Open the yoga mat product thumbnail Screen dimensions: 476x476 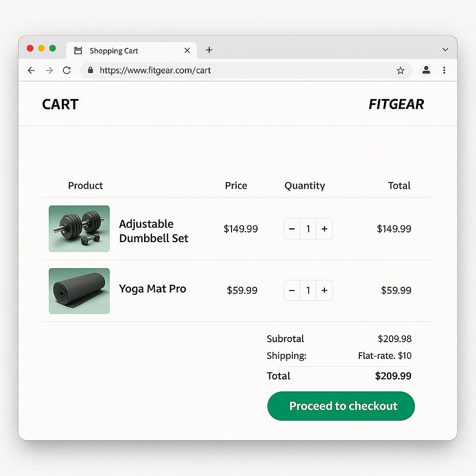79,291
